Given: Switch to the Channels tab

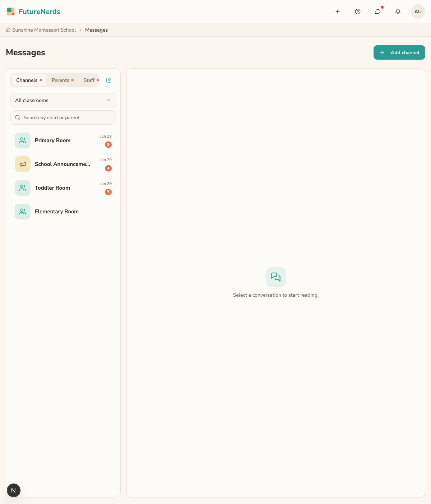Looking at the screenshot, I should [29, 80].
